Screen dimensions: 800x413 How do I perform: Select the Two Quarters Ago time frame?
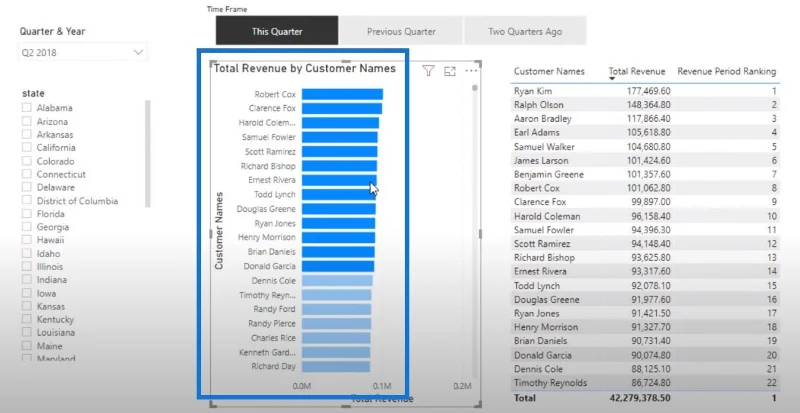[x=525, y=31]
